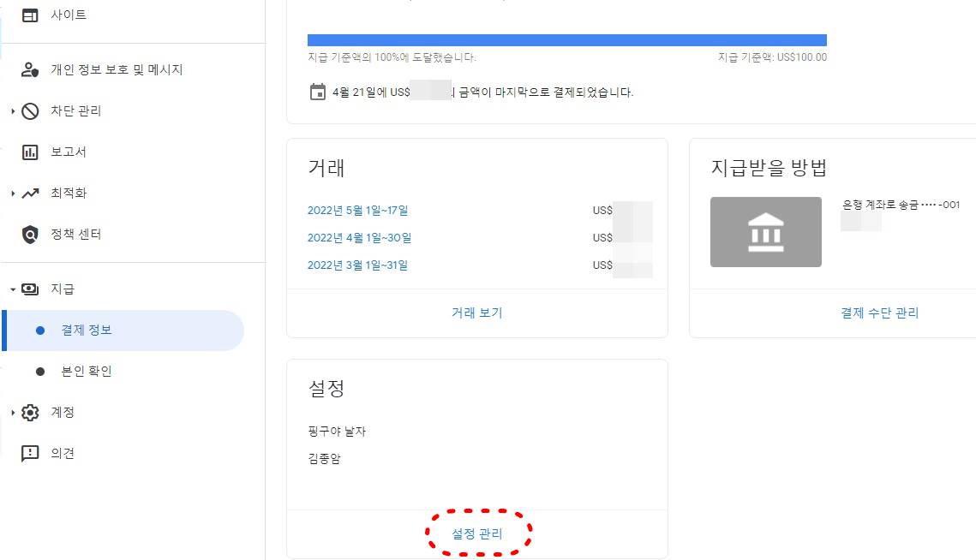Open 2022년 5월 1일~17일 transaction link
This screenshot has width=976, height=560.
click(x=358, y=211)
